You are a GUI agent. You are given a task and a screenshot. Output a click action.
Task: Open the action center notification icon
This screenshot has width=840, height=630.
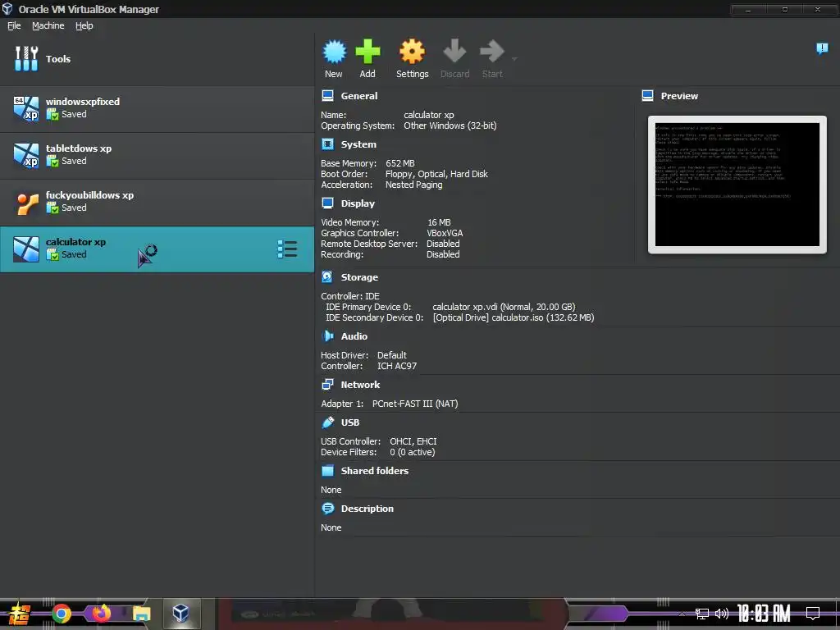[x=813, y=613]
